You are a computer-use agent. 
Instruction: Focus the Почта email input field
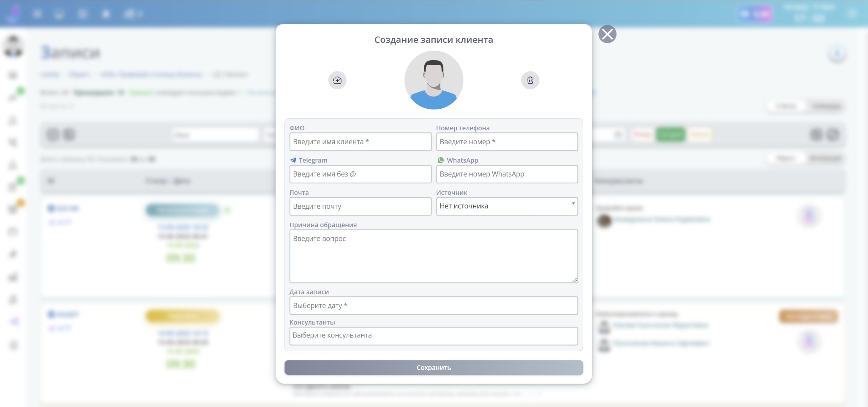(x=360, y=206)
